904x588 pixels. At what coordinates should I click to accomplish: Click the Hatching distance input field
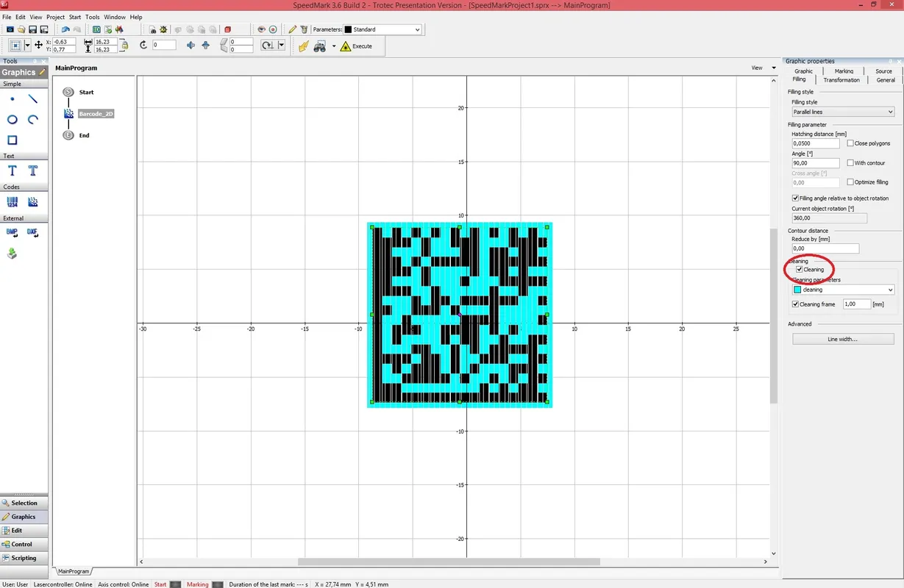tap(815, 143)
